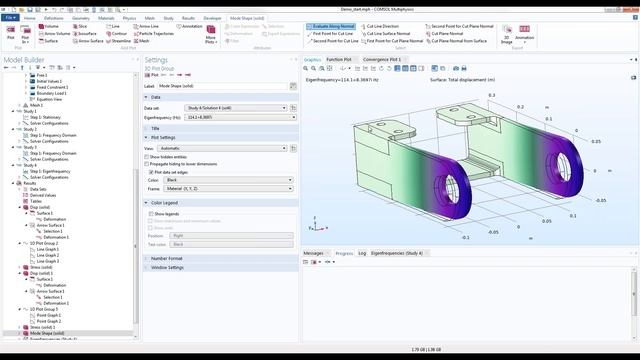Open the Animation dropdown
This screenshot has height=360, width=640.
click(x=524, y=34)
